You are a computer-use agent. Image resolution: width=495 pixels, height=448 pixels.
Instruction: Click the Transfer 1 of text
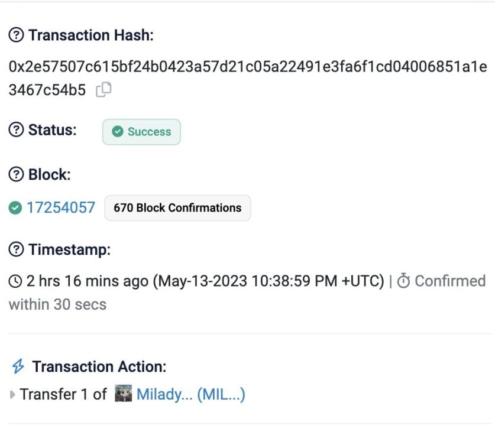63,394
